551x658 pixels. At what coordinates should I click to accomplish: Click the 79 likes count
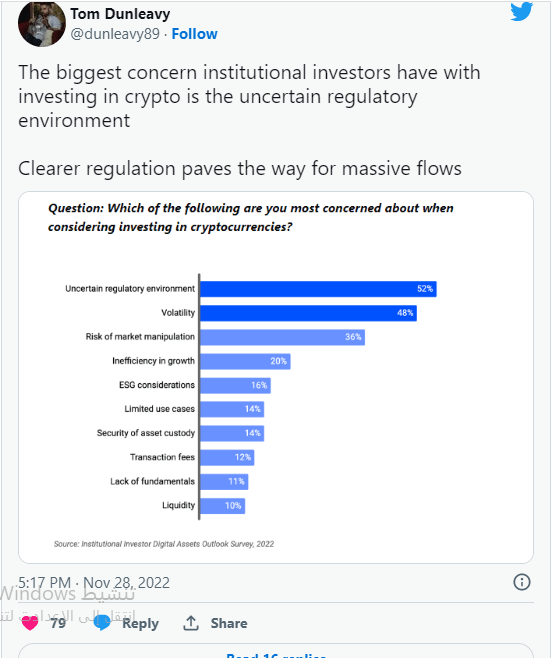58,623
